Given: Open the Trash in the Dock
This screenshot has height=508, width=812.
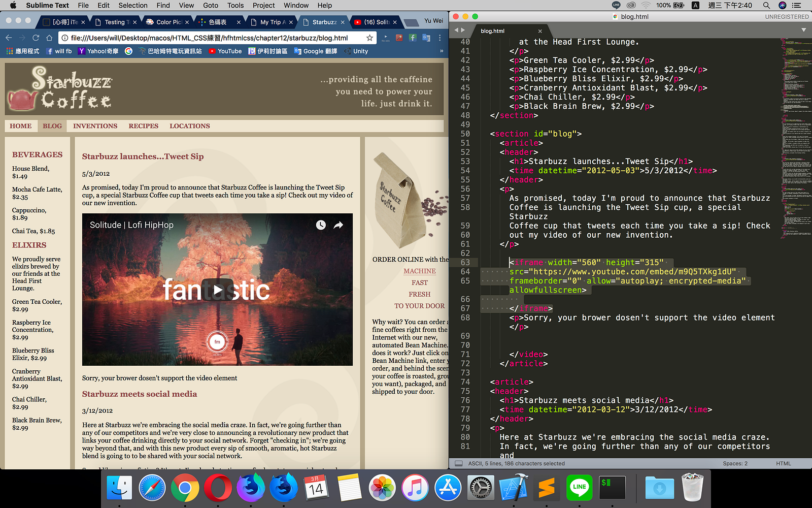Looking at the screenshot, I should (692, 488).
